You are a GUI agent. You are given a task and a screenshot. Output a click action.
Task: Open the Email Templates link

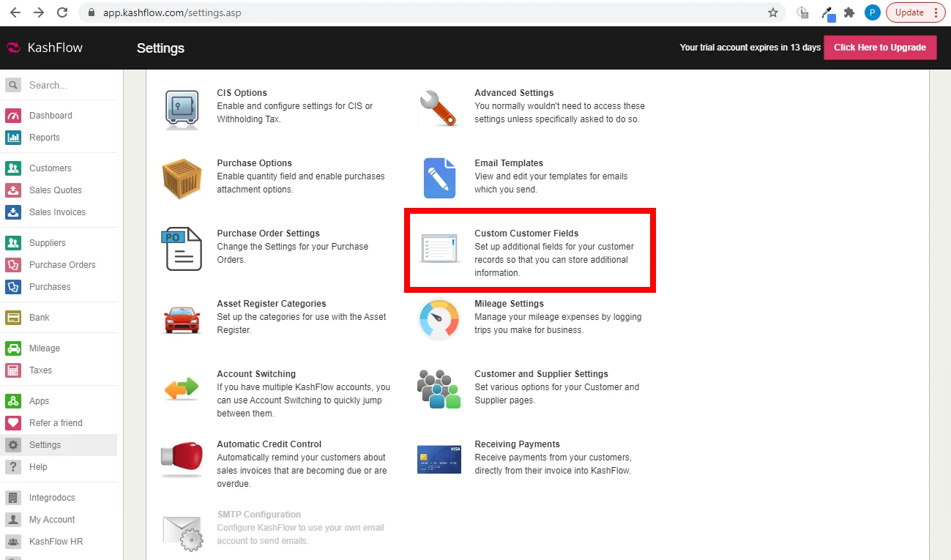pos(509,163)
